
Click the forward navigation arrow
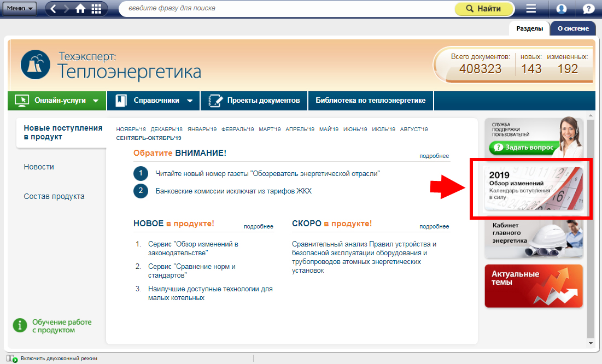(67, 9)
